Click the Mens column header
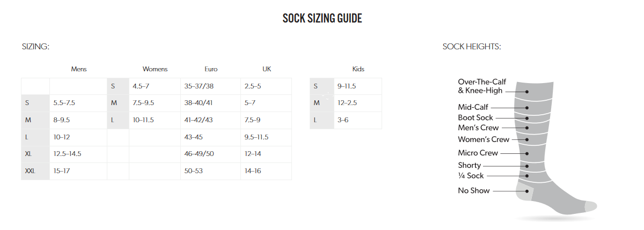Screen dimensions: 644x230 coord(79,69)
